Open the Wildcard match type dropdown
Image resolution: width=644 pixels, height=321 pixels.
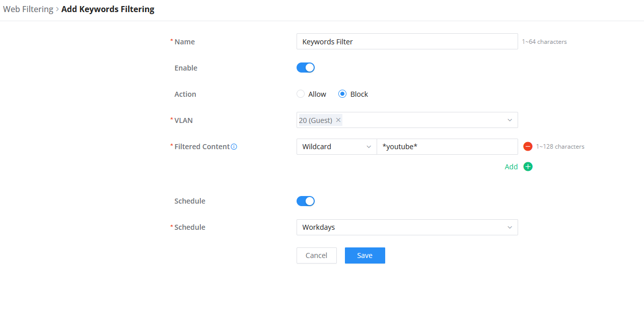coord(337,147)
